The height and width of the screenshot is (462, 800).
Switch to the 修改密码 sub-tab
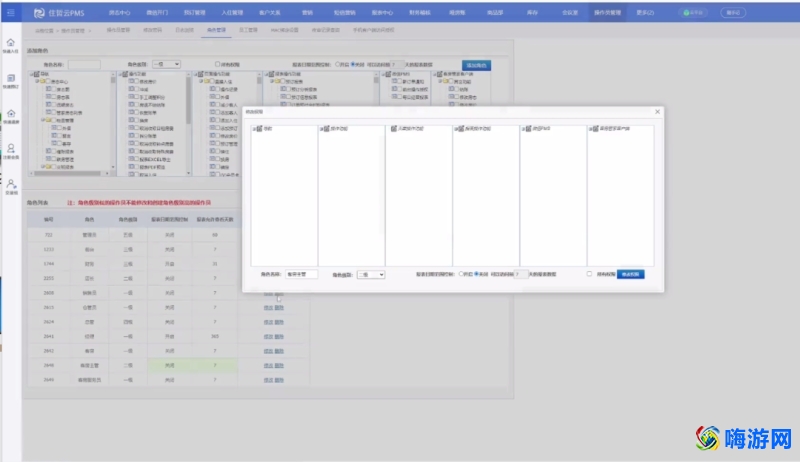tap(153, 30)
